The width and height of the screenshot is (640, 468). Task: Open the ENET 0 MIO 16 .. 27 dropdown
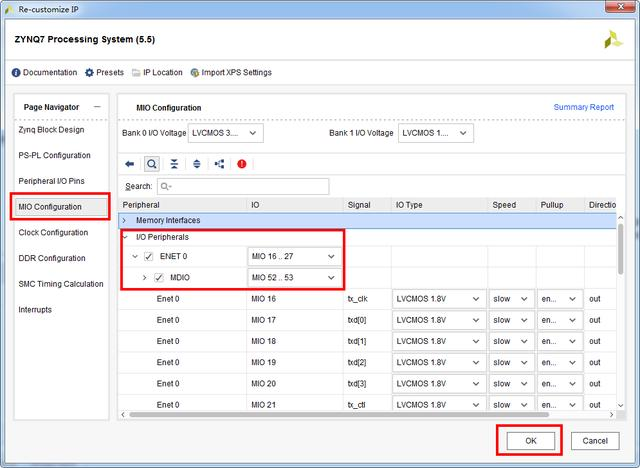click(x=294, y=256)
